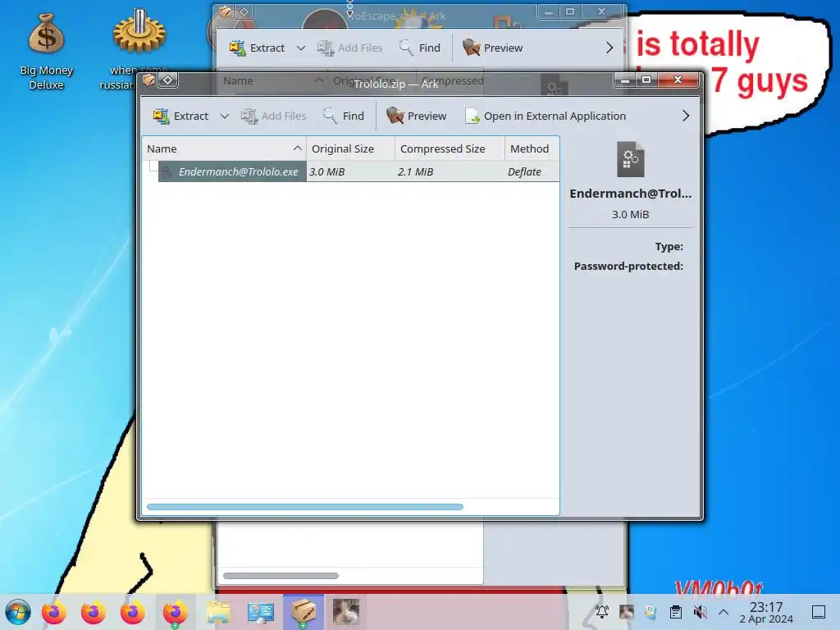Expand the toolbar overflow chevron in Trololo.zip window
The width and height of the screenshot is (840, 630).
686,116
